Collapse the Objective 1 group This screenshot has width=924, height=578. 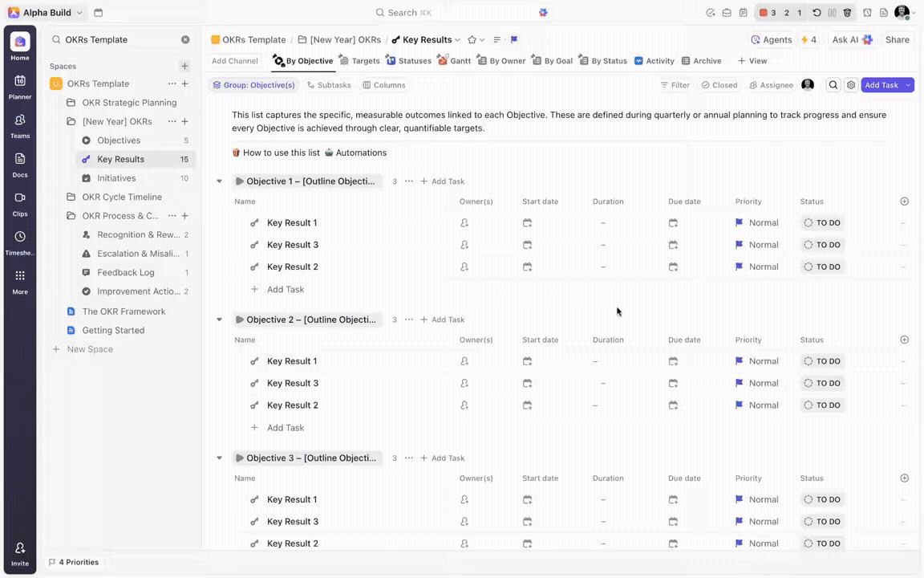tap(219, 181)
